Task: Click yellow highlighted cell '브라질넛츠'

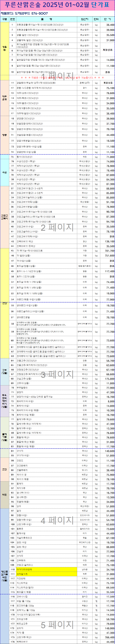Action: pyautogui.click(x=46, y=574)
